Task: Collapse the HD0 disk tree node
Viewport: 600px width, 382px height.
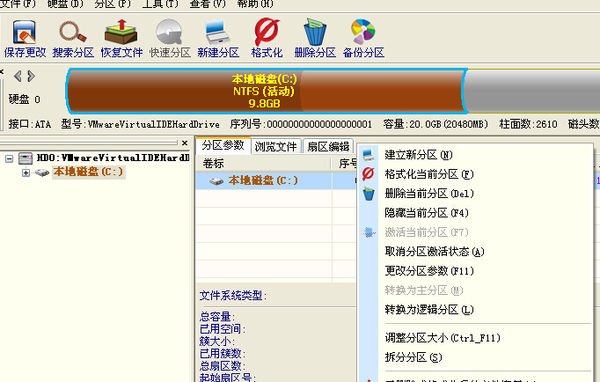Action: (9, 158)
